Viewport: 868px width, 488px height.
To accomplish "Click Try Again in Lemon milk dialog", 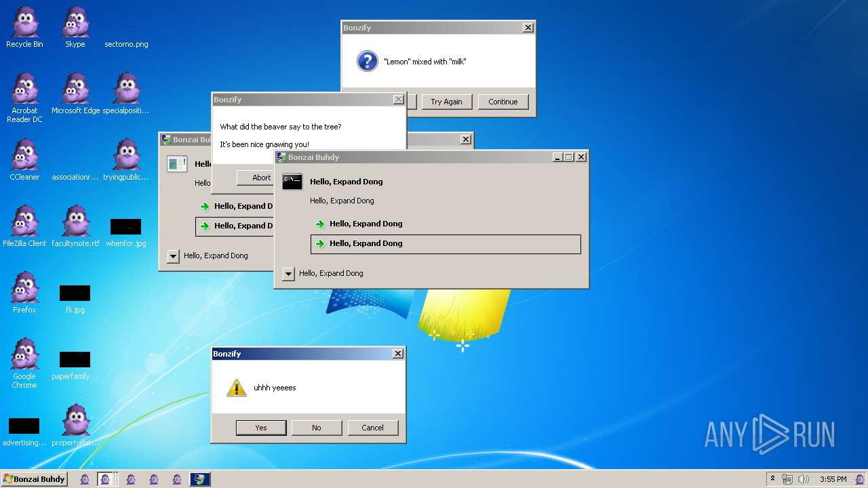I will point(446,102).
